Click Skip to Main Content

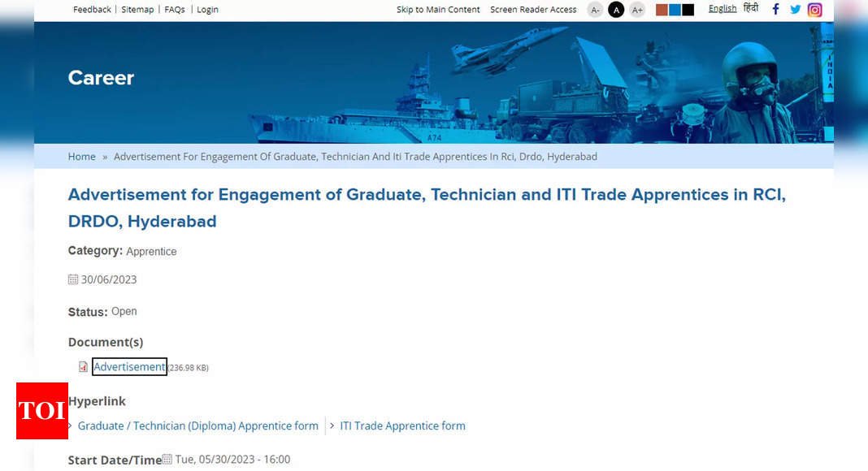click(x=438, y=10)
